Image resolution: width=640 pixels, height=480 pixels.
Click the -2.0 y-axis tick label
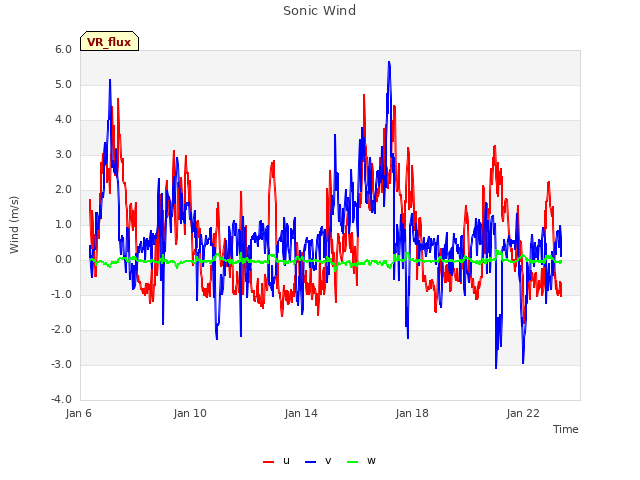click(61, 330)
